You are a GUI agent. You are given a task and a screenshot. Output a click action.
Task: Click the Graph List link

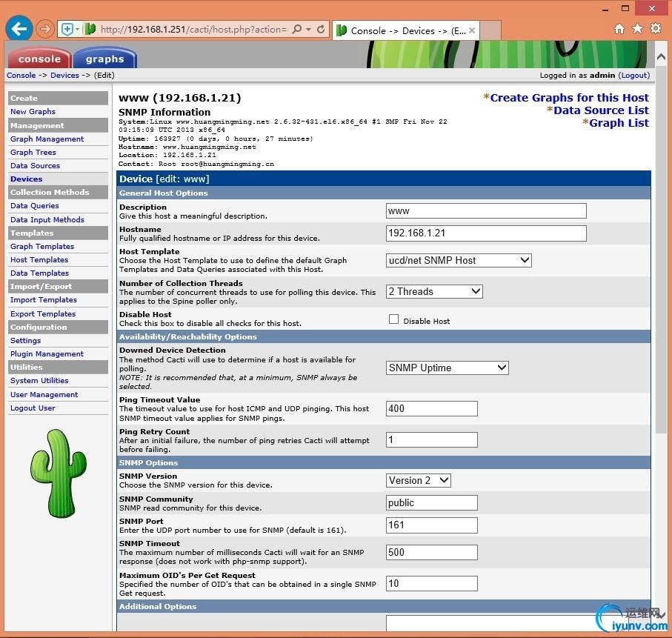tap(619, 123)
